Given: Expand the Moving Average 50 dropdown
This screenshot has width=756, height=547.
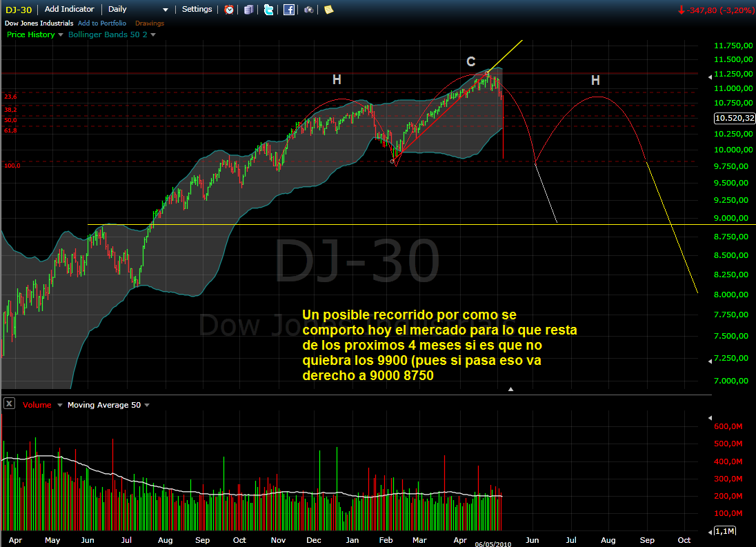Looking at the screenshot, I should (x=146, y=405).
